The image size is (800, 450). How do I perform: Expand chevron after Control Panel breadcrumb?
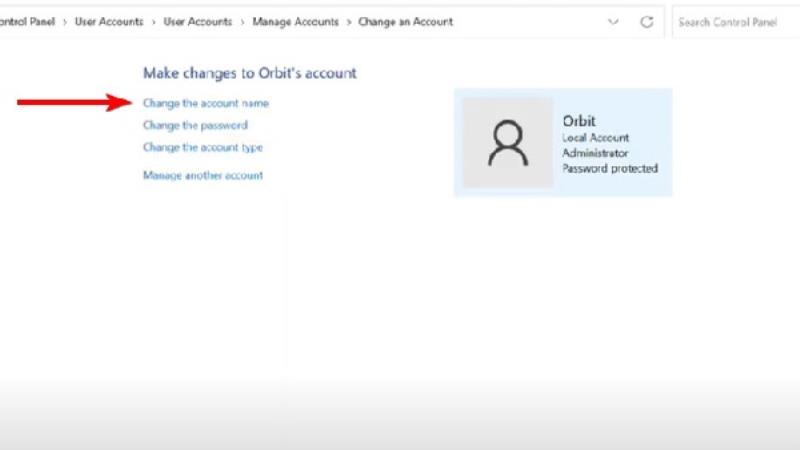click(65, 22)
